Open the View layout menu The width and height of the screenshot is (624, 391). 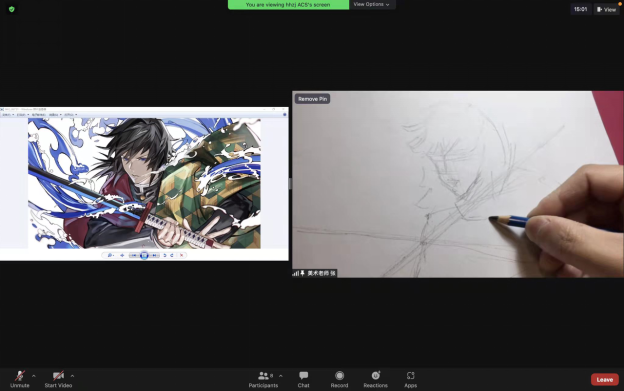tap(606, 10)
